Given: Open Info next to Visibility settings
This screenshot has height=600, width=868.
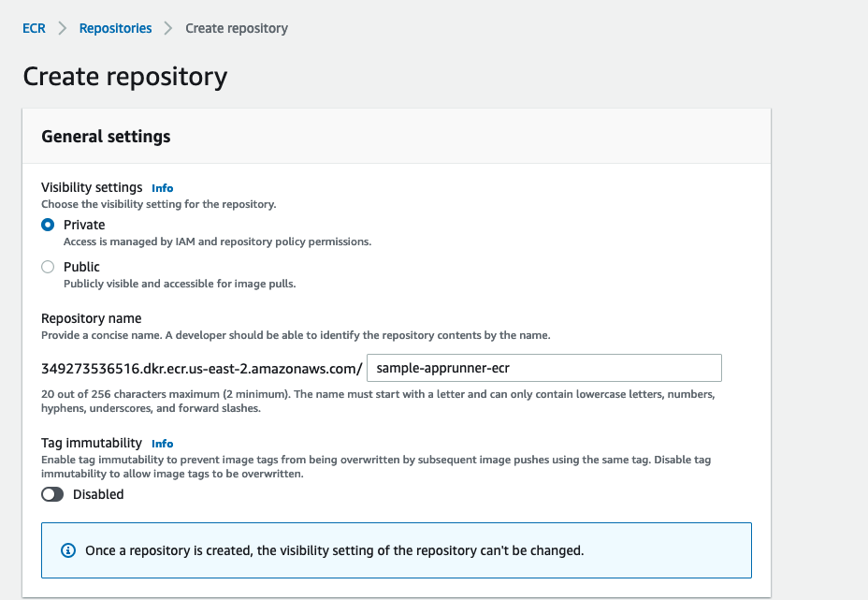Looking at the screenshot, I should tap(163, 188).
